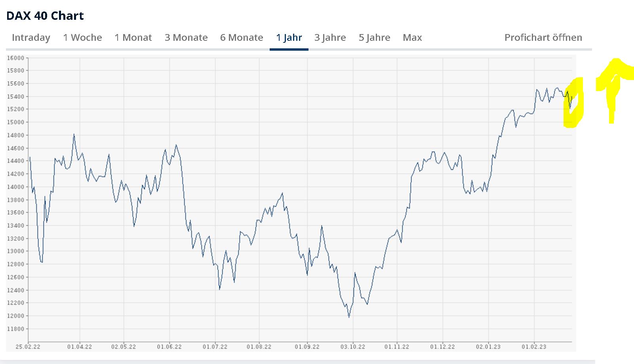Click the 01.12.22 x-axis date
The image size is (634, 364).
[x=443, y=347]
